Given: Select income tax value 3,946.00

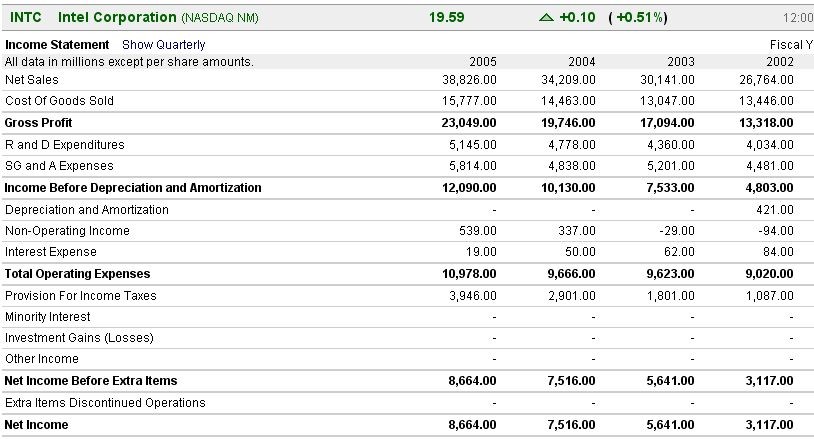Looking at the screenshot, I should point(472,296).
